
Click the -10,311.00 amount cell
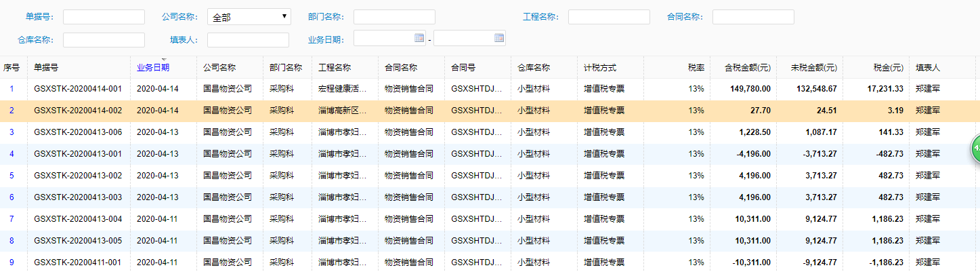(x=751, y=262)
